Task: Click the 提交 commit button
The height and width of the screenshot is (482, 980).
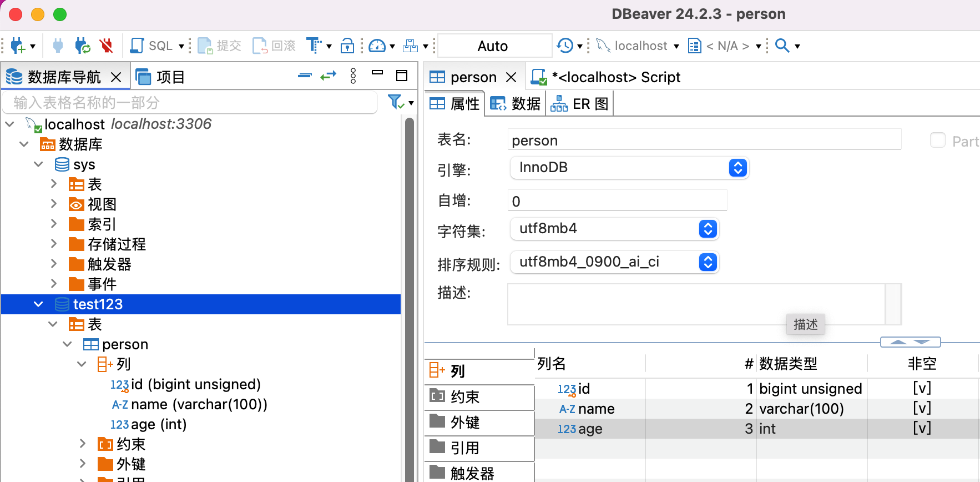Action: click(219, 46)
